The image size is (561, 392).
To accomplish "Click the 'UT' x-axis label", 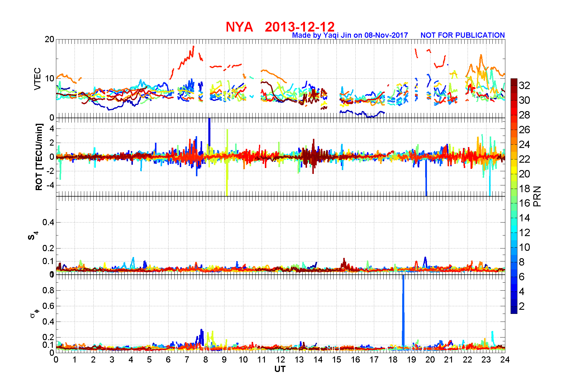I will [280, 369].
